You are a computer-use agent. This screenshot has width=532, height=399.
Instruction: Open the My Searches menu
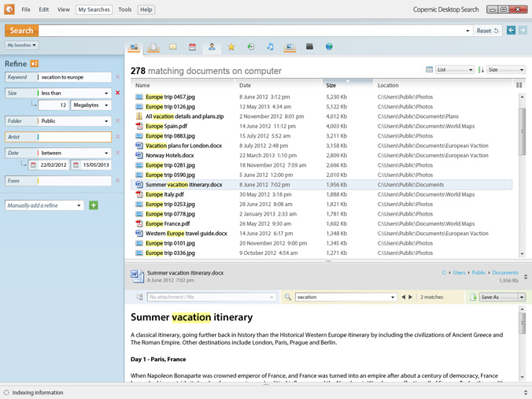[x=94, y=9]
